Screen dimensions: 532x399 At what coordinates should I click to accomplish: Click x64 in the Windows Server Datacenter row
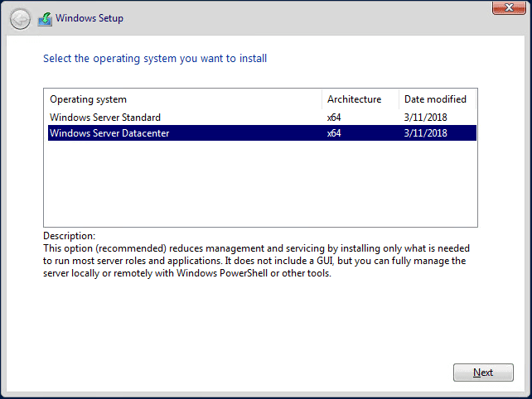point(334,133)
